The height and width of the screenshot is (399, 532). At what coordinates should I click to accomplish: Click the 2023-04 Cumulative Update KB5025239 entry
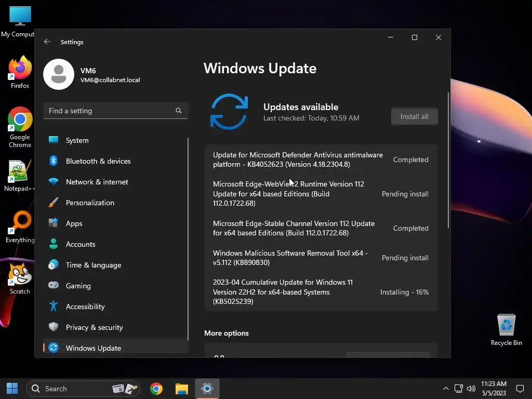(321, 291)
